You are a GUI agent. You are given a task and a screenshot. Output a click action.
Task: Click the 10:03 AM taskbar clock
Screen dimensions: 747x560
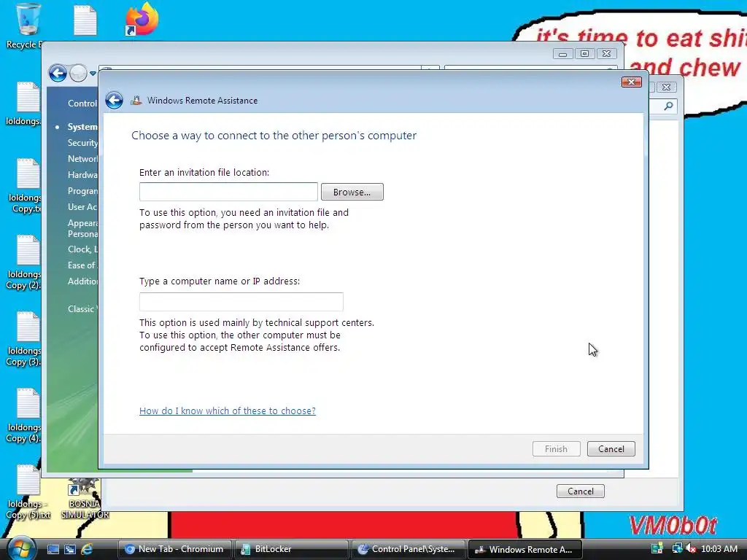pos(719,549)
